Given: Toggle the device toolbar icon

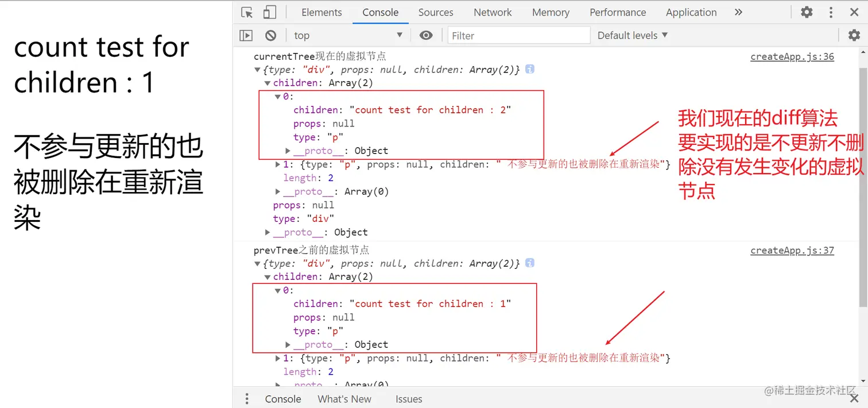Looking at the screenshot, I should click(x=269, y=12).
